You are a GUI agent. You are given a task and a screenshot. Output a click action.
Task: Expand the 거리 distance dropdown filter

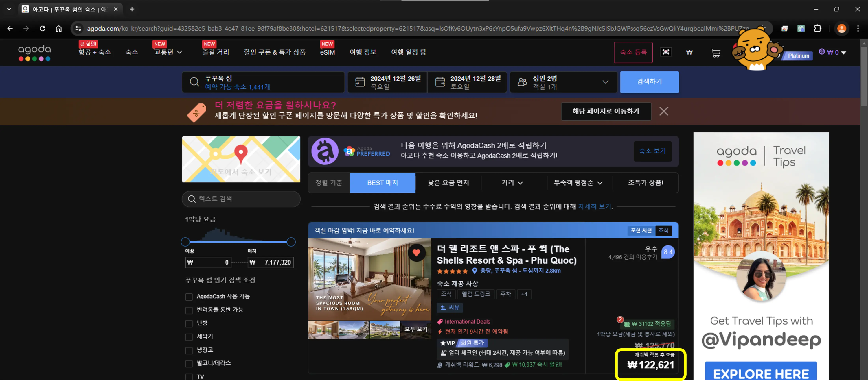click(x=510, y=182)
